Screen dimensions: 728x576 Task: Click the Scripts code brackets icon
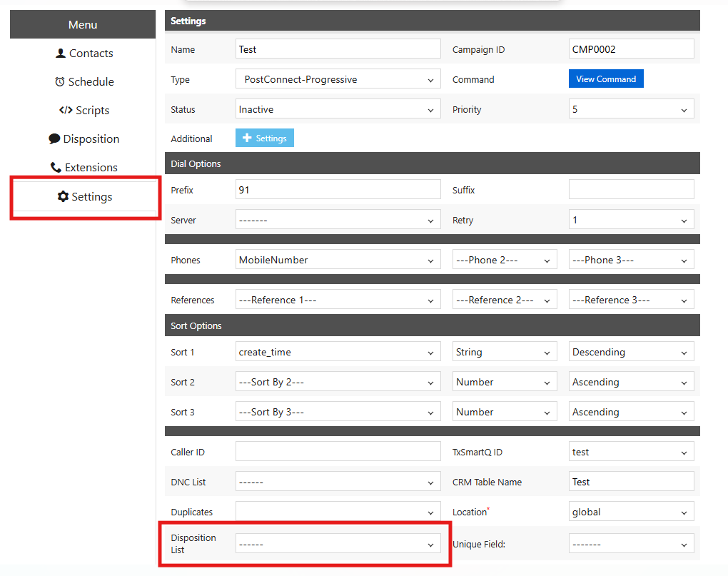(x=66, y=111)
